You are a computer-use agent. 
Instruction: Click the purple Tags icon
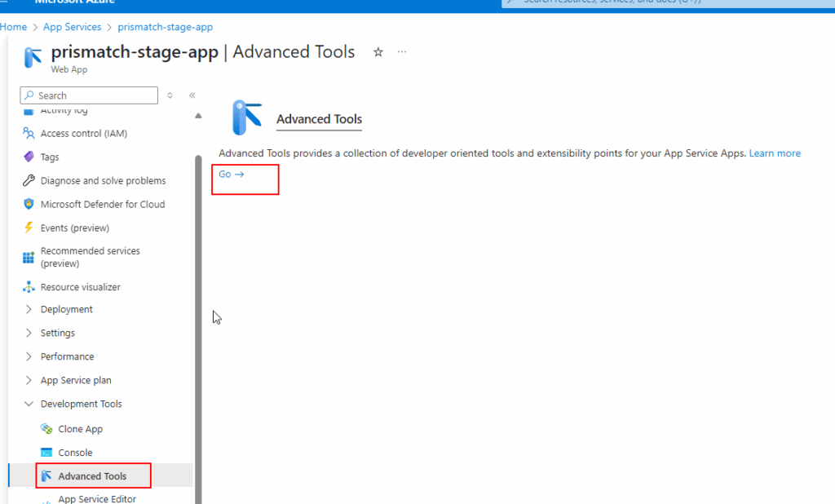point(29,157)
